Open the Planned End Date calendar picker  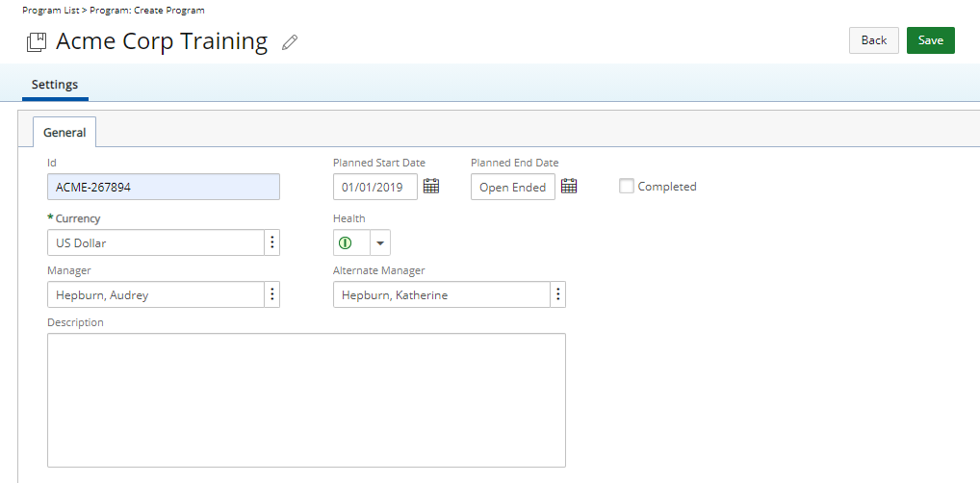pos(569,186)
